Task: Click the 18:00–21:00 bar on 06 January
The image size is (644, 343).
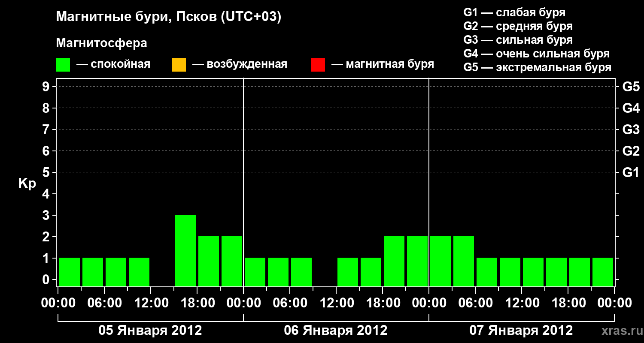Action: tap(394, 261)
